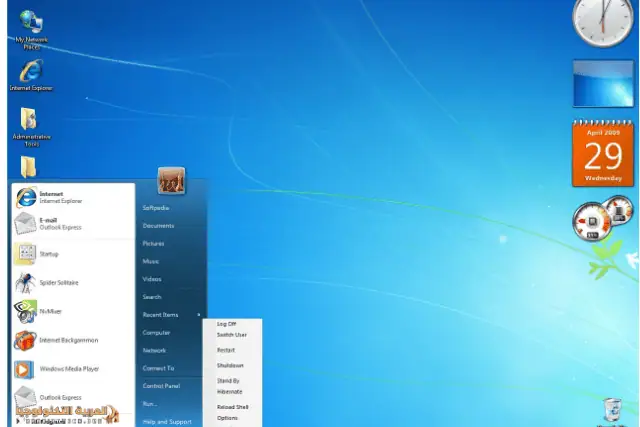Choose Hibernate in power menu

230,391
